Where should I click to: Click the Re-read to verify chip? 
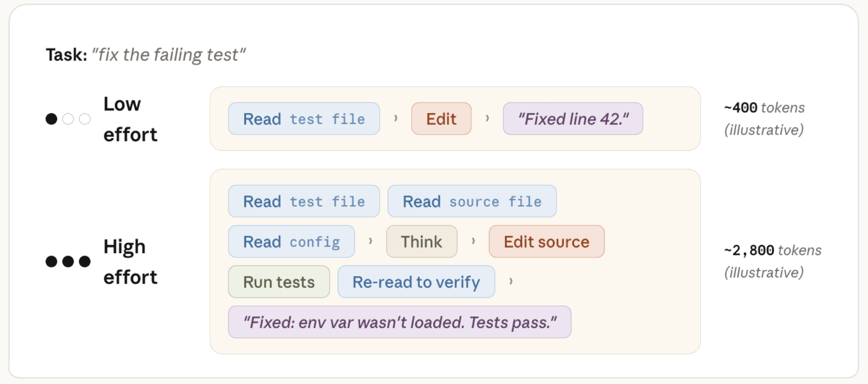coord(416,282)
